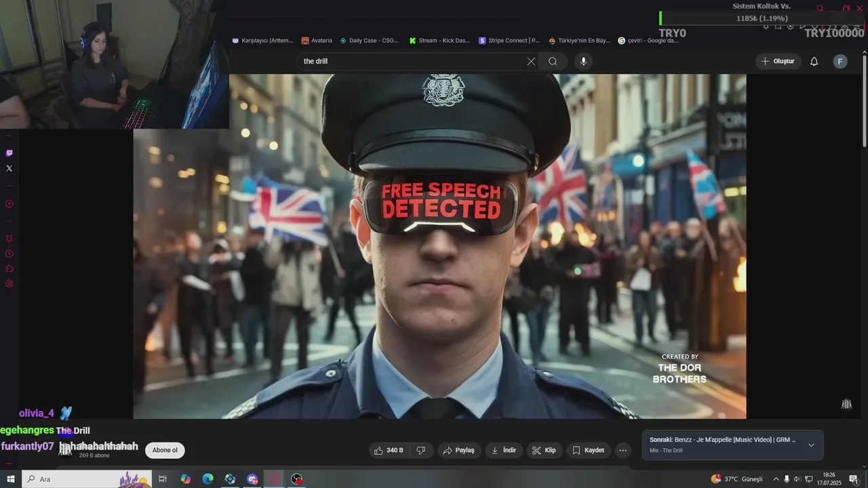Click the Kaydet save button
Image resolution: width=868 pixels, height=488 pixels.
[x=588, y=450]
